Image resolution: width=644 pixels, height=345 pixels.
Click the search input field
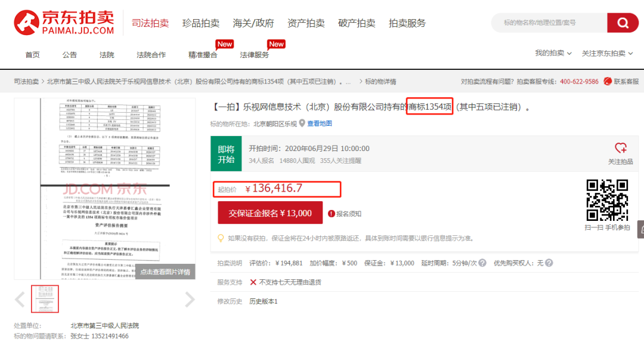[x=549, y=23]
